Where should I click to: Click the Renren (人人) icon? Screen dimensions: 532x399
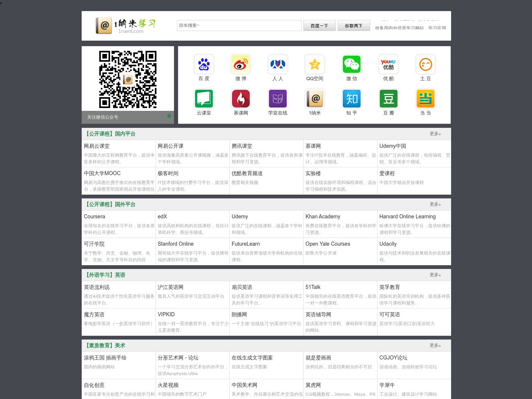(278, 64)
